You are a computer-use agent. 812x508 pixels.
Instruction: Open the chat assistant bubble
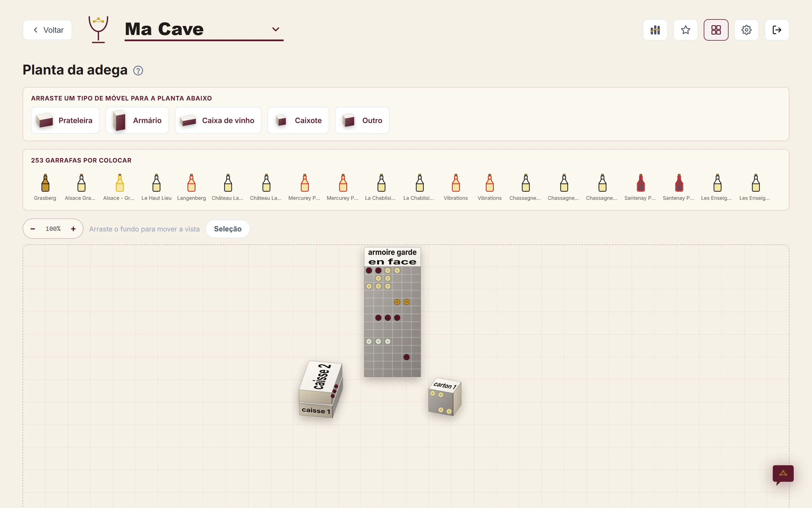783,474
